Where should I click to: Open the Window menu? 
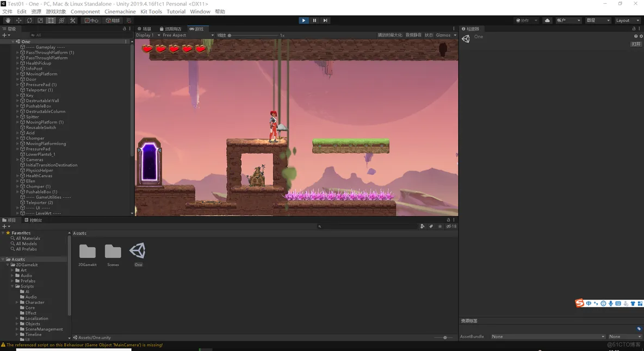coord(200,11)
